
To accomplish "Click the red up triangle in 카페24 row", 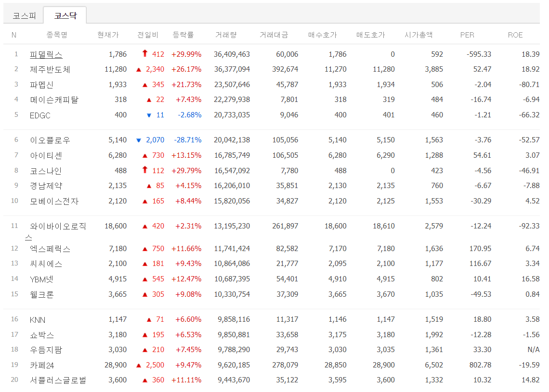I will 139,366.
